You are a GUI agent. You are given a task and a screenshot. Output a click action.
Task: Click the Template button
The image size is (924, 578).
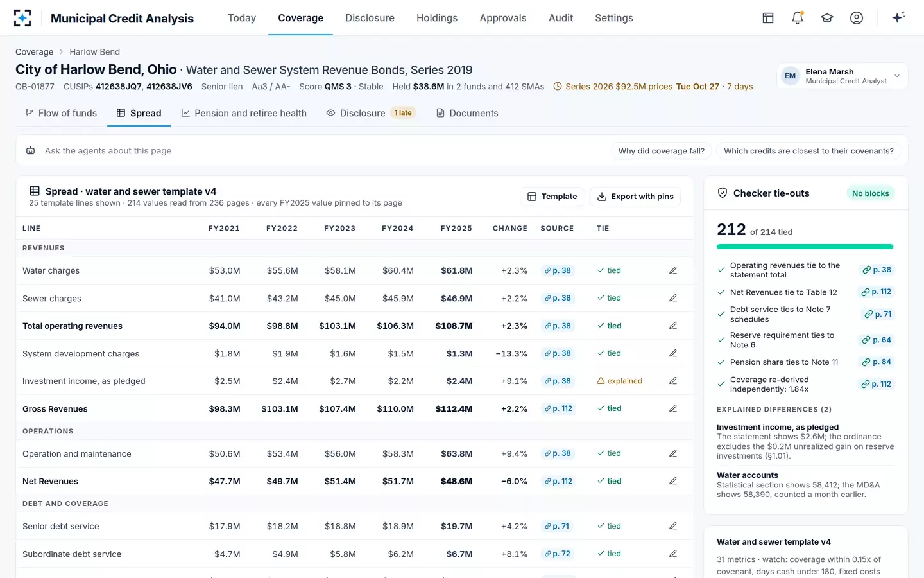pos(552,197)
